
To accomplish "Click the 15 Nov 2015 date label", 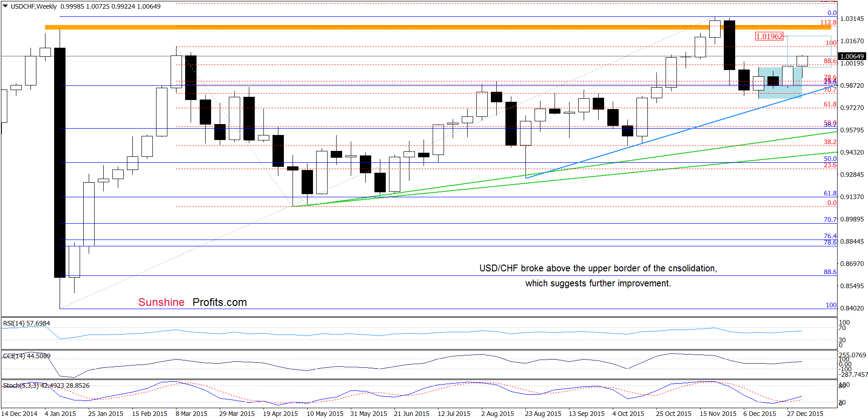I will pos(718,414).
